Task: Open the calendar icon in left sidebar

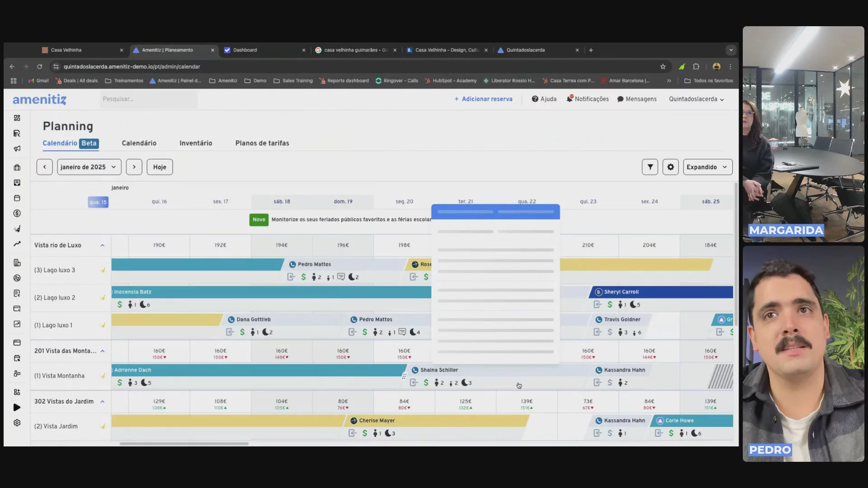Action: [x=17, y=198]
